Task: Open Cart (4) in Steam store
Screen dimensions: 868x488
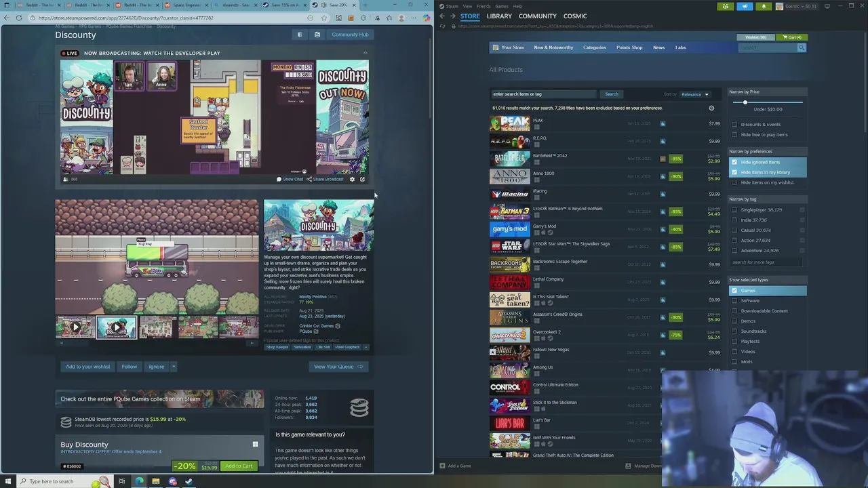Action: coord(791,37)
